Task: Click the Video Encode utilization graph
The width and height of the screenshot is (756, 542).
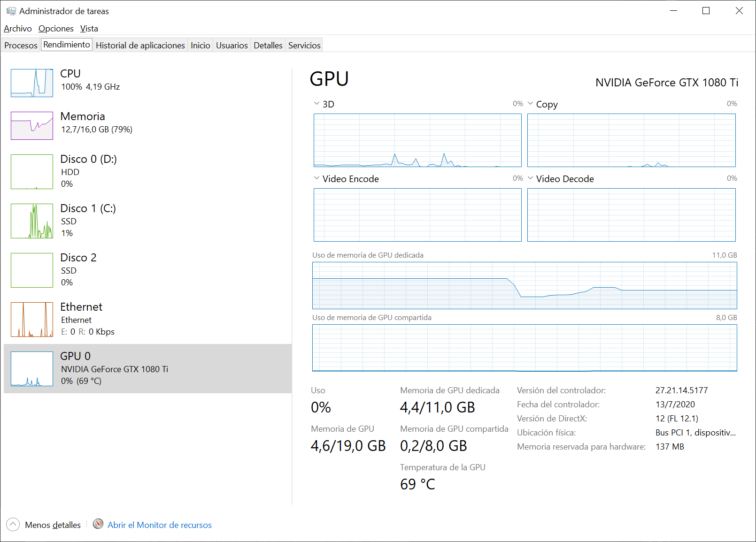Action: (417, 215)
